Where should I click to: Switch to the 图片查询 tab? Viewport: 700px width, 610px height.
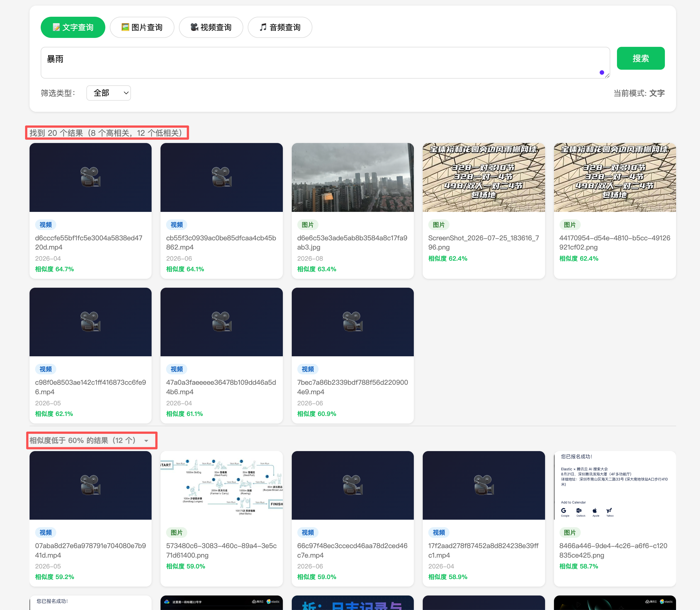(142, 27)
